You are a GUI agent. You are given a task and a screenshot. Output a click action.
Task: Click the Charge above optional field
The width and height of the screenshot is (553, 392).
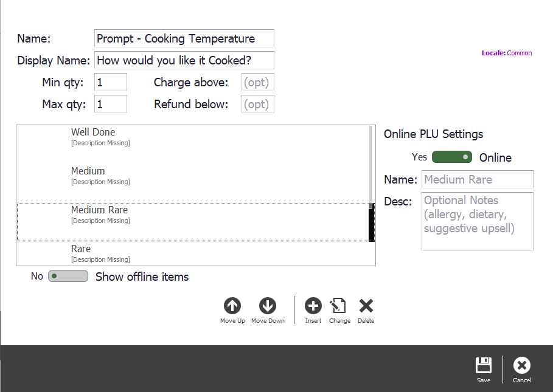[258, 82]
